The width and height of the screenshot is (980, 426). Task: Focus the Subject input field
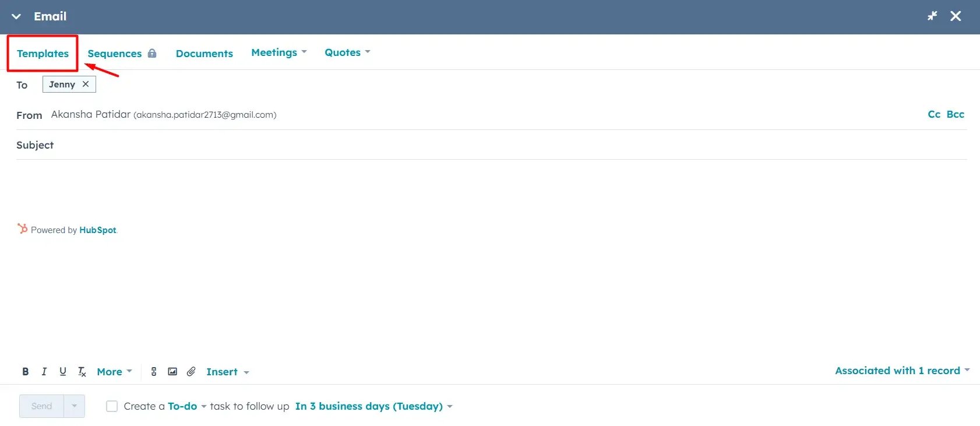coord(510,145)
